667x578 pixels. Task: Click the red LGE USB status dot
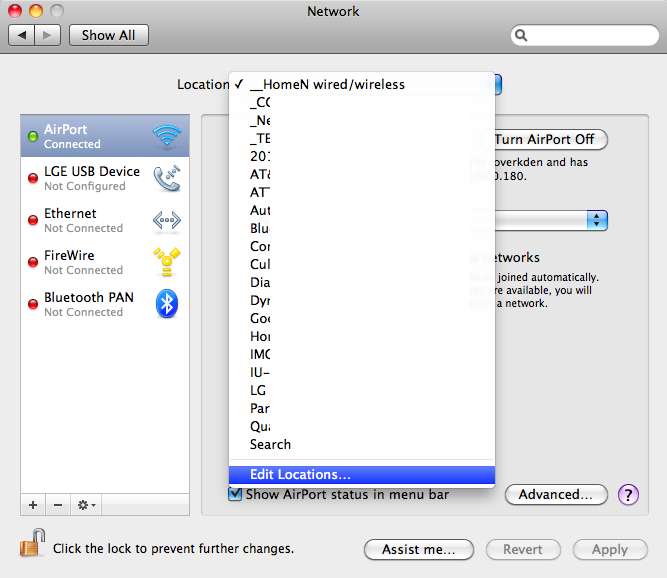pyautogui.click(x=33, y=178)
